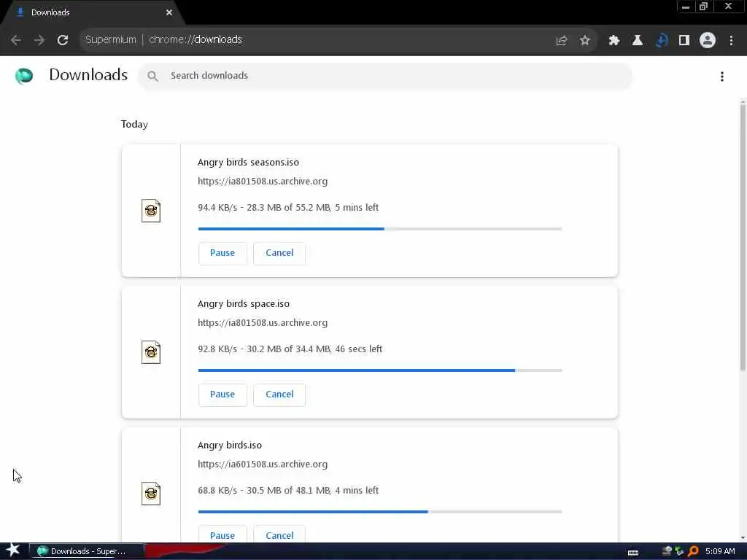The image size is (747, 560).
Task: Activate the Downloads - Super… taskbar button
Action: tap(86, 551)
